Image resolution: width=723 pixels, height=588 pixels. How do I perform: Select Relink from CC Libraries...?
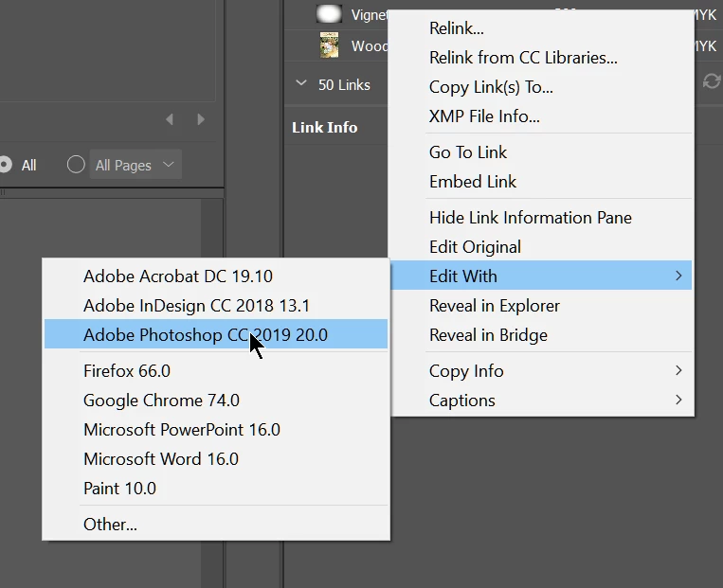point(541,58)
